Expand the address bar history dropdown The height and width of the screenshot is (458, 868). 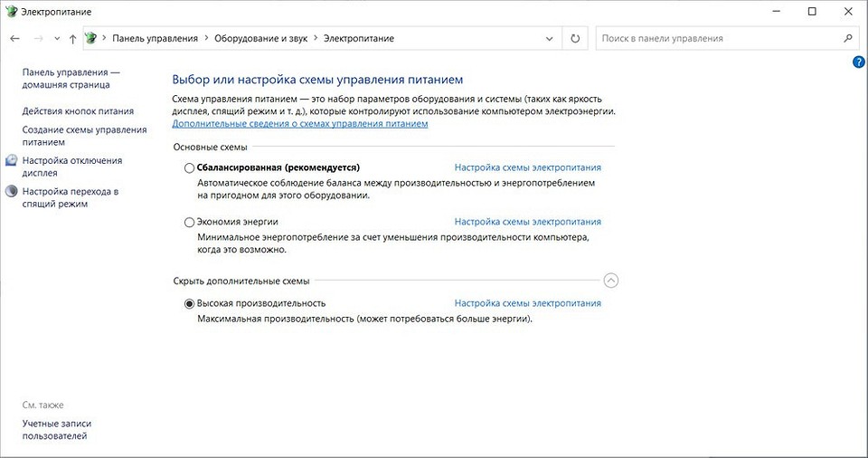549,39
